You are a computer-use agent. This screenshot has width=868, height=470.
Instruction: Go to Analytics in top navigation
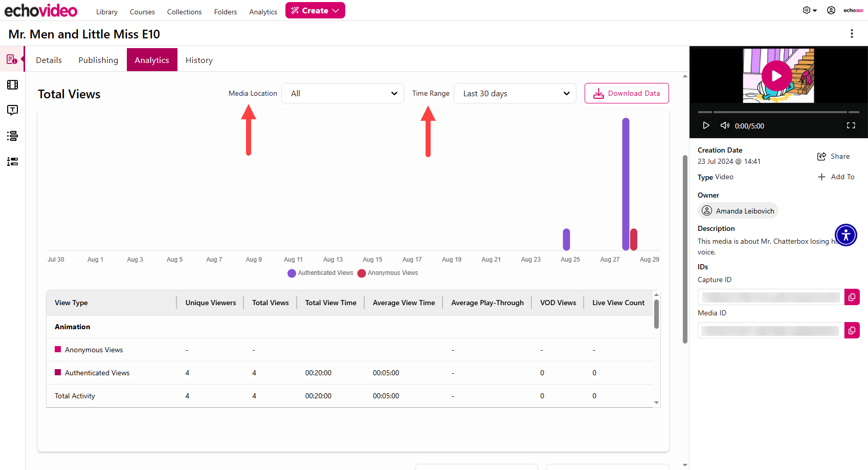(x=263, y=12)
